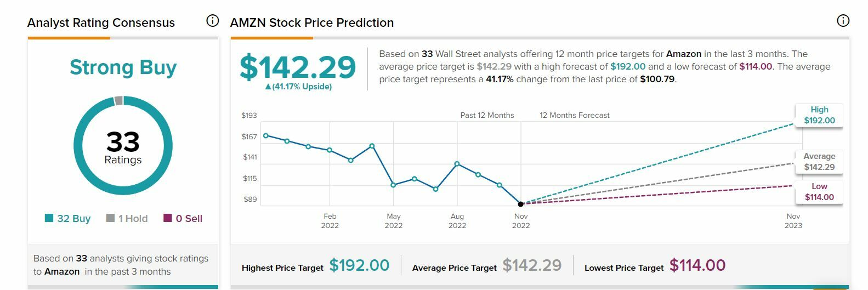The image size is (868, 290).
Task: Click the 41.17% Upside indicator arrow
Action: click(x=268, y=87)
